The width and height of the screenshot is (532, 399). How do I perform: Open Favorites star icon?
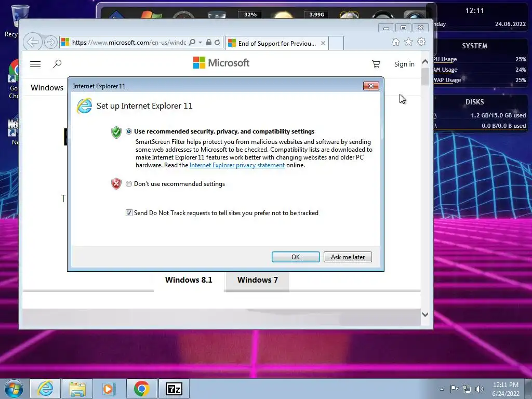tap(408, 42)
